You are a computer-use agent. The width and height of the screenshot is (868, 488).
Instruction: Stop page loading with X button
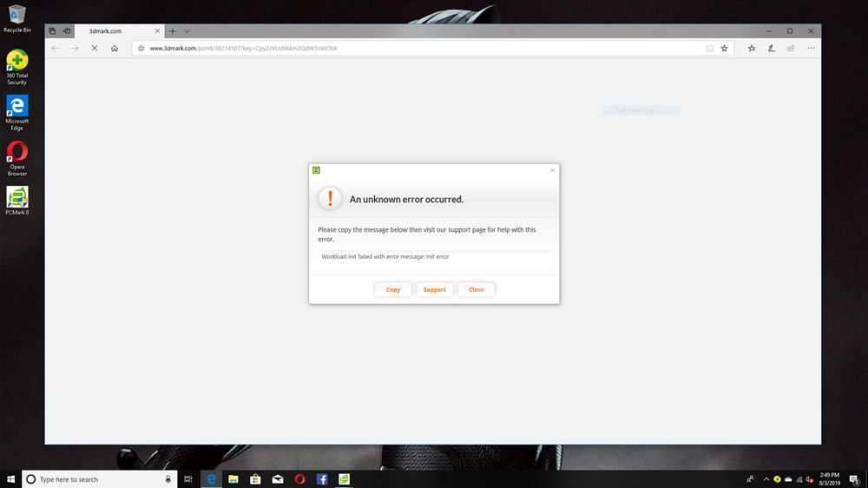95,48
